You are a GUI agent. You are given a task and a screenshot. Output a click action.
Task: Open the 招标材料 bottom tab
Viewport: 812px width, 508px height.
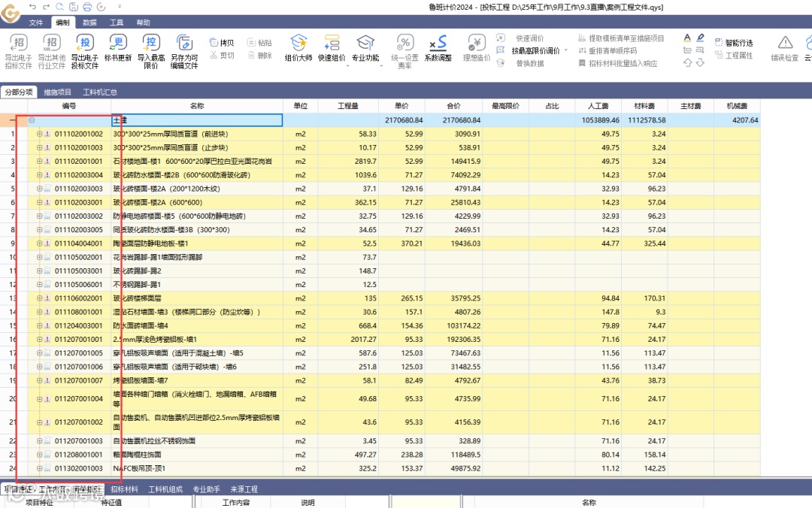click(x=124, y=489)
